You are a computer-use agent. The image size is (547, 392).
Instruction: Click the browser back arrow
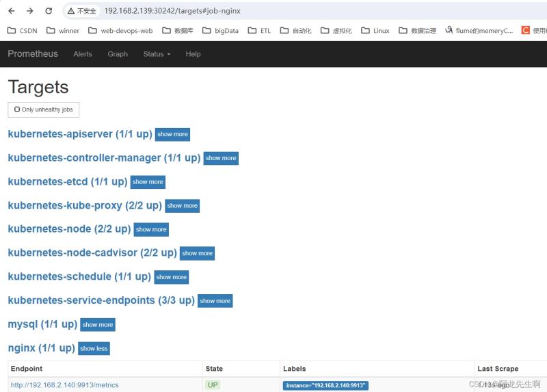(x=12, y=11)
